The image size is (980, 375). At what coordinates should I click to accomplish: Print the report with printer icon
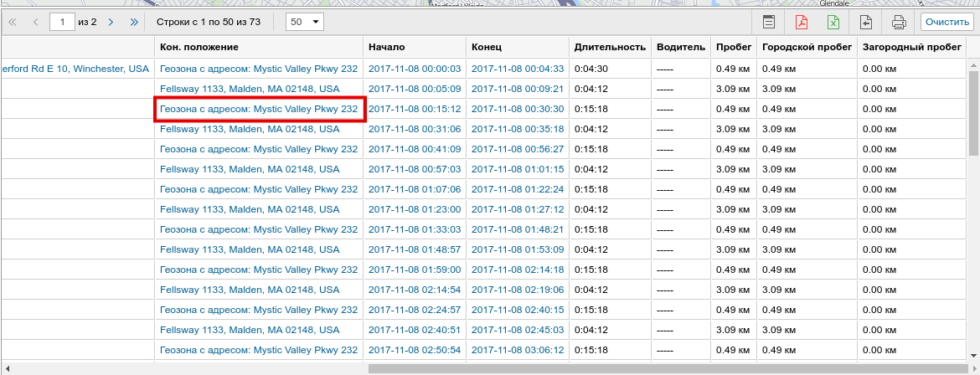(899, 22)
